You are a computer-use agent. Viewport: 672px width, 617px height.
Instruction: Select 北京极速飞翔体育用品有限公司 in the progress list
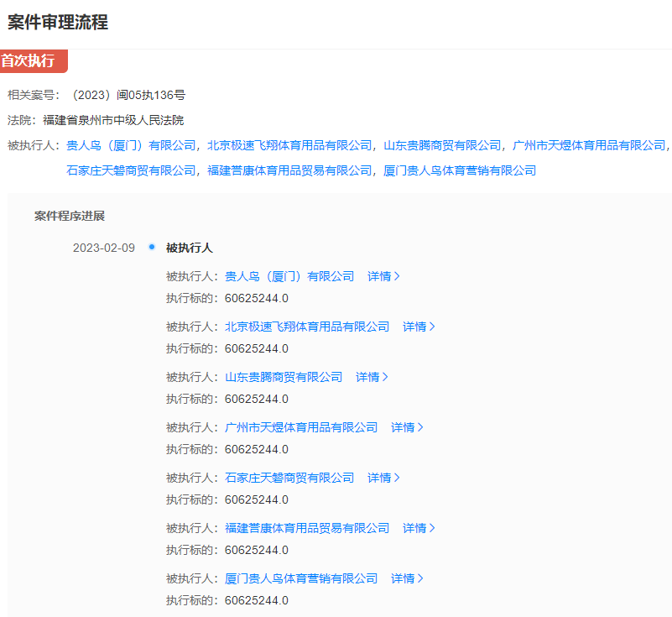307,327
